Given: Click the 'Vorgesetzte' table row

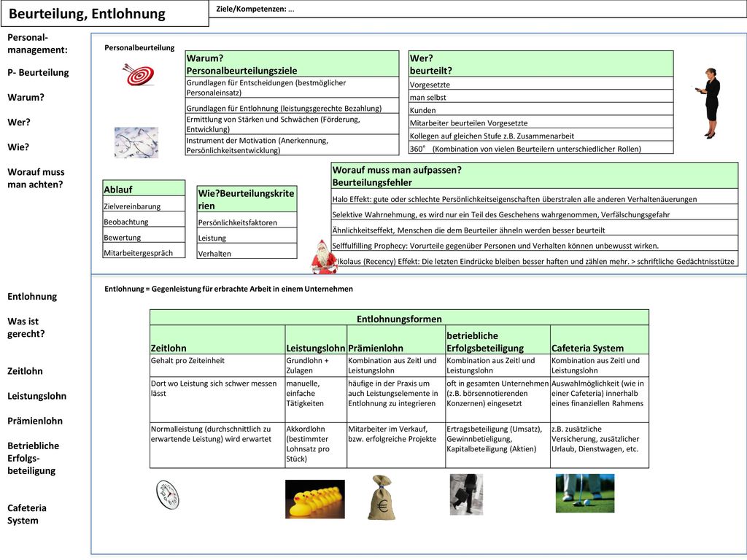Looking at the screenshot, I should tap(541, 84).
